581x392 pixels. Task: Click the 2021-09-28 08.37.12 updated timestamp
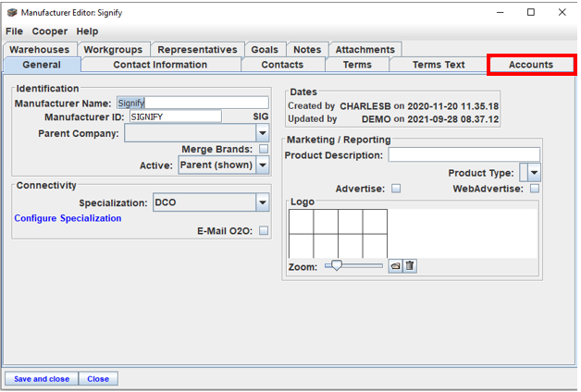tap(453, 119)
